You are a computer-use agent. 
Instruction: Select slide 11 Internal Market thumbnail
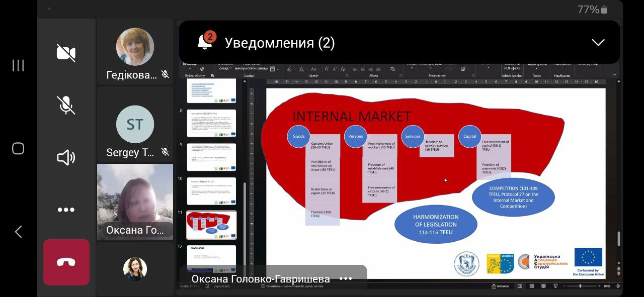pyautogui.click(x=211, y=225)
